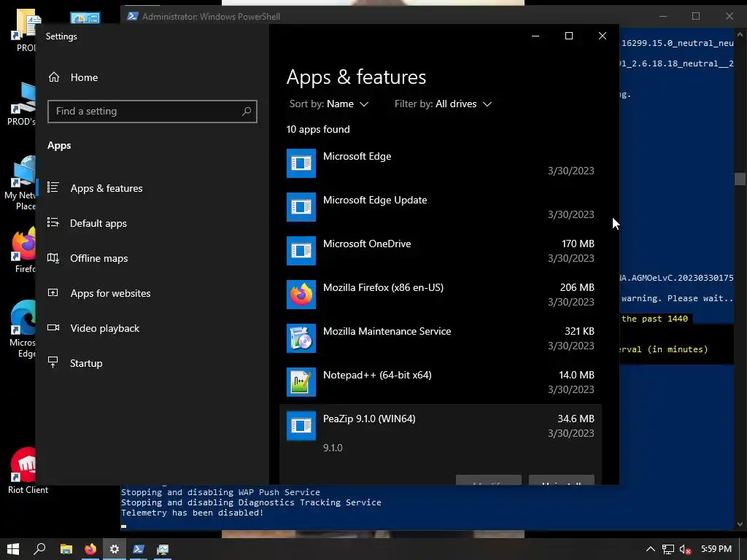Click the network status tray icon

coord(668,549)
